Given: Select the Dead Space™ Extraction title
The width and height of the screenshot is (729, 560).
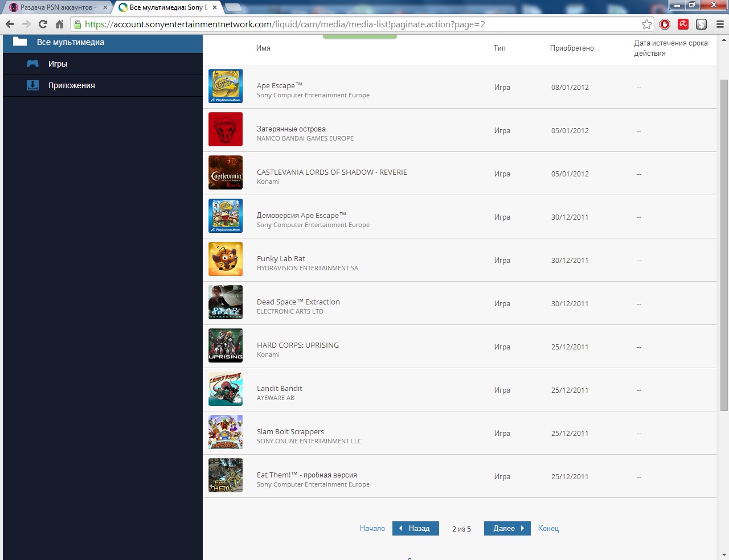Looking at the screenshot, I should (298, 302).
